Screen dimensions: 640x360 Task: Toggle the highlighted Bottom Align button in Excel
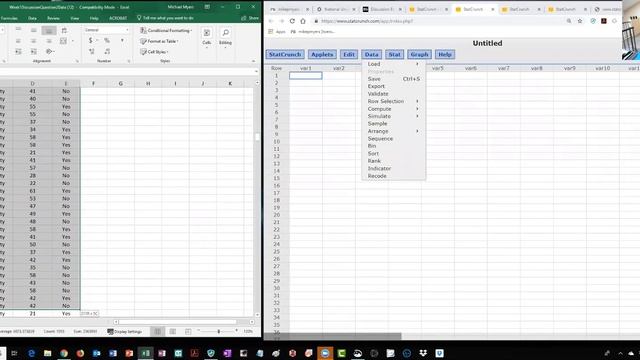pyautogui.click(x=49, y=30)
